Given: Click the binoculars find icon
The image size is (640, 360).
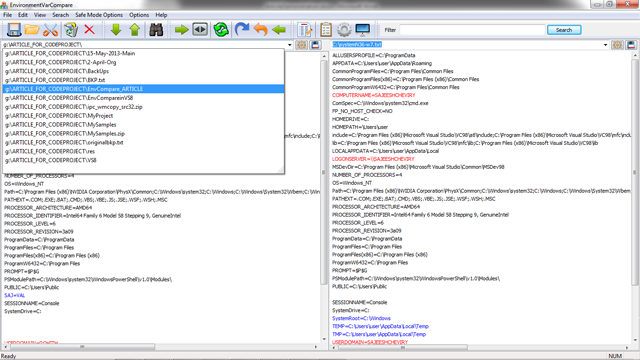Looking at the screenshot, I should [x=156, y=30].
